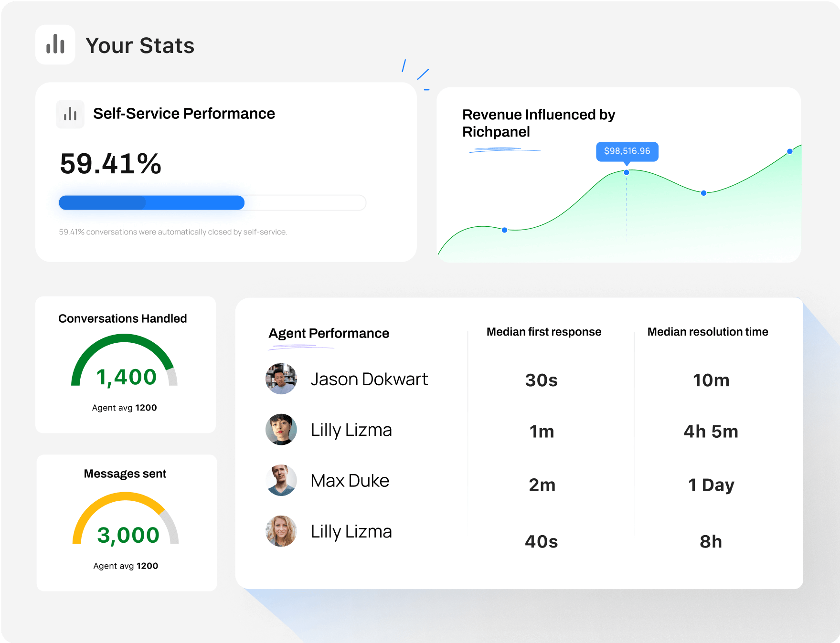
Task: Open Jason Dokwart's avatar photo
Action: [x=281, y=379]
